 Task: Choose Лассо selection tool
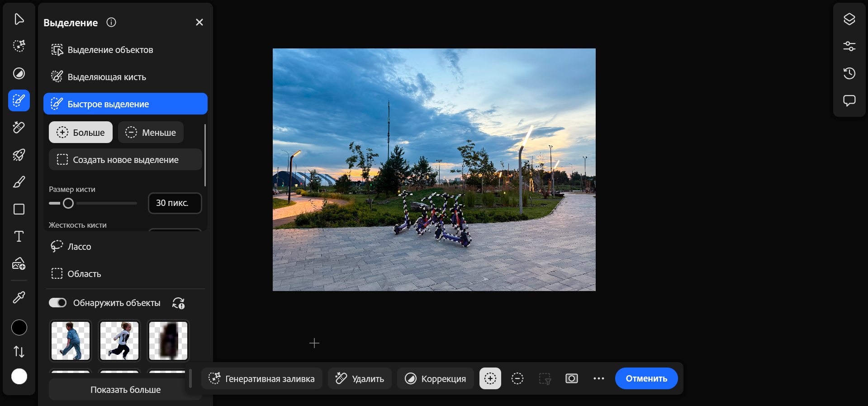(x=125, y=247)
